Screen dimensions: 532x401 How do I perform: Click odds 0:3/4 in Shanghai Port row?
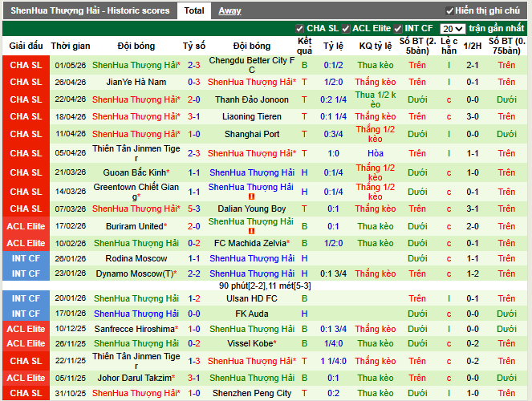coord(333,134)
